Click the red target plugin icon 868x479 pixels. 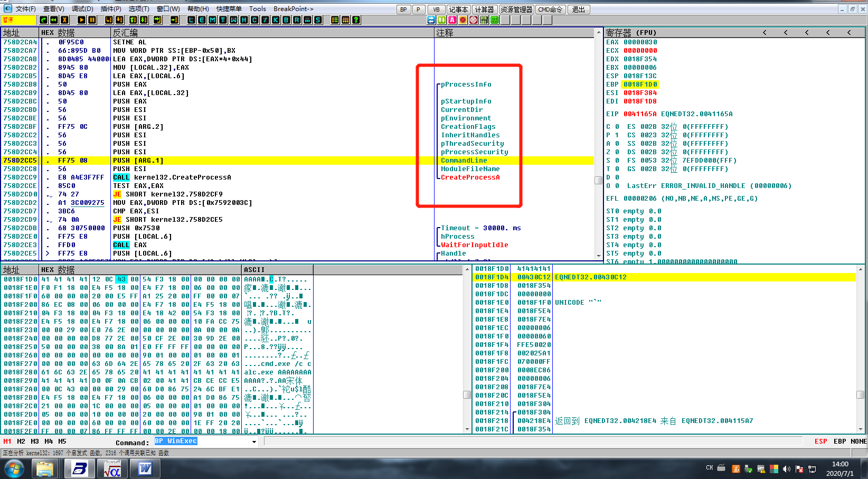[474, 20]
